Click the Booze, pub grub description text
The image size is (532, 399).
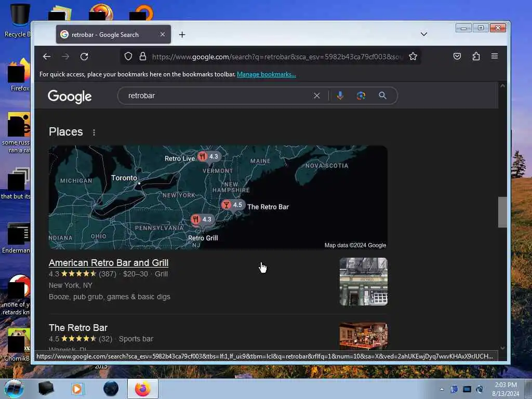pos(110,297)
